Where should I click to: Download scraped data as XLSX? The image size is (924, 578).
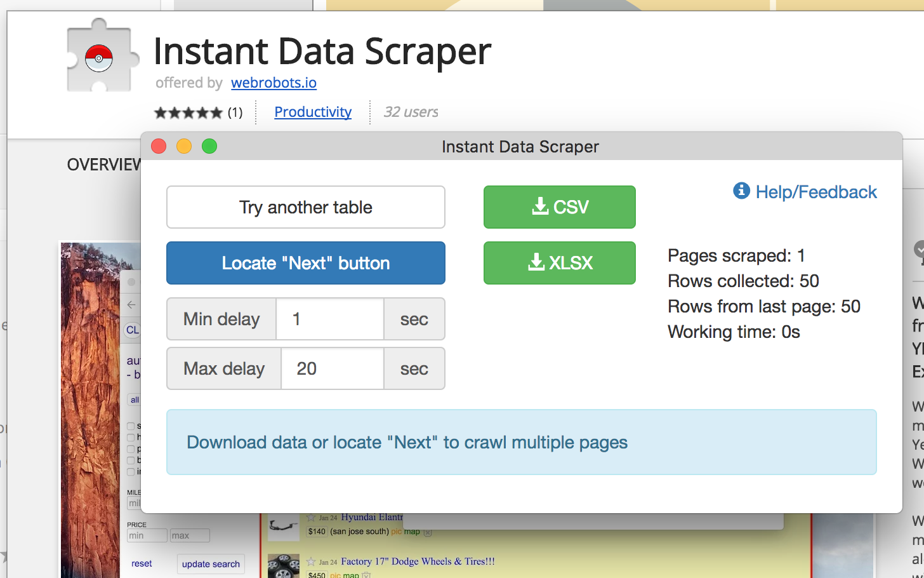coord(560,263)
